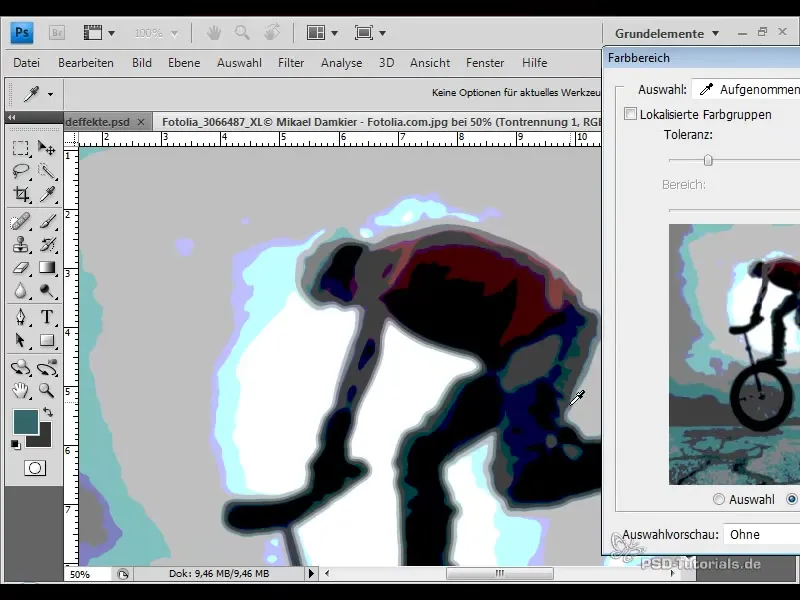The height and width of the screenshot is (600, 800).
Task: Select the Healing Brush tool
Action: coord(20,222)
